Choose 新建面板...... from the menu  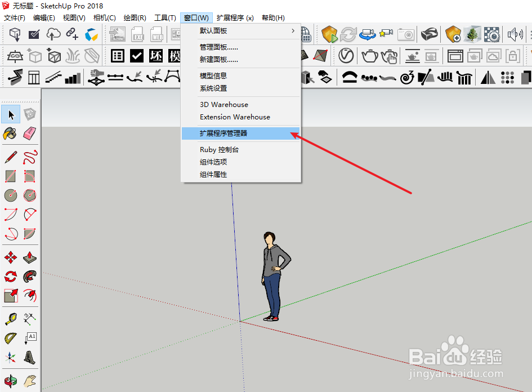tap(241, 60)
